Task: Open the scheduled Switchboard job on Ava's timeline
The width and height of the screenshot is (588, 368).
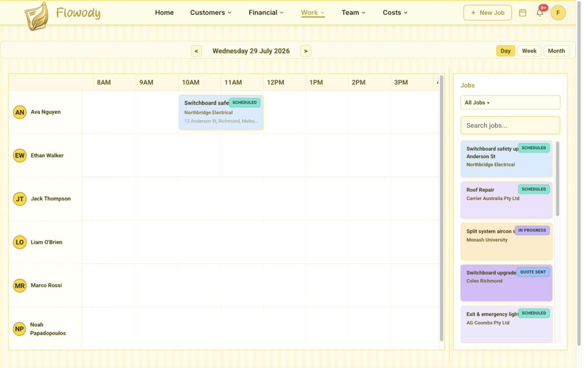Action: [221, 112]
